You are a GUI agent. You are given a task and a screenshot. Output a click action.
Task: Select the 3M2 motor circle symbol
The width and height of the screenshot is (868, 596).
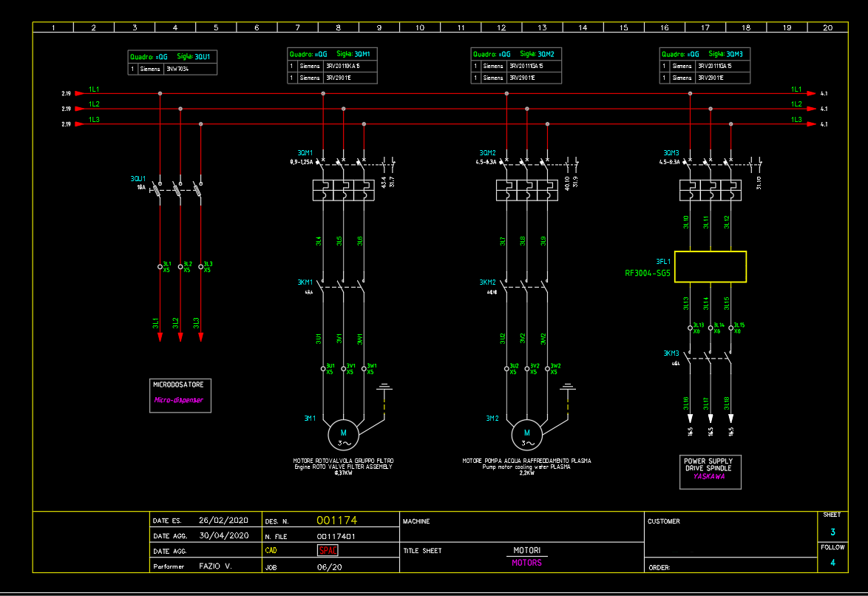527,436
